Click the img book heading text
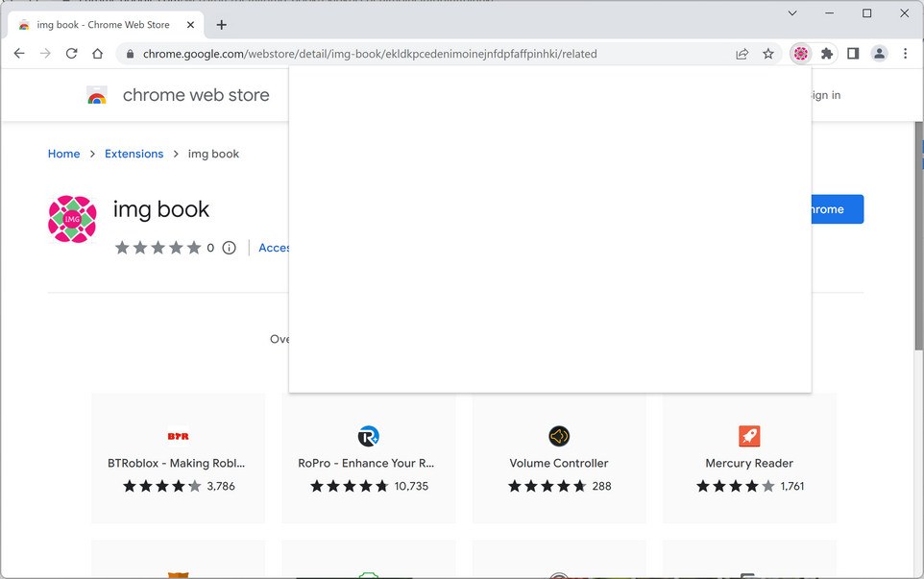The height and width of the screenshot is (579, 924). tap(160, 209)
